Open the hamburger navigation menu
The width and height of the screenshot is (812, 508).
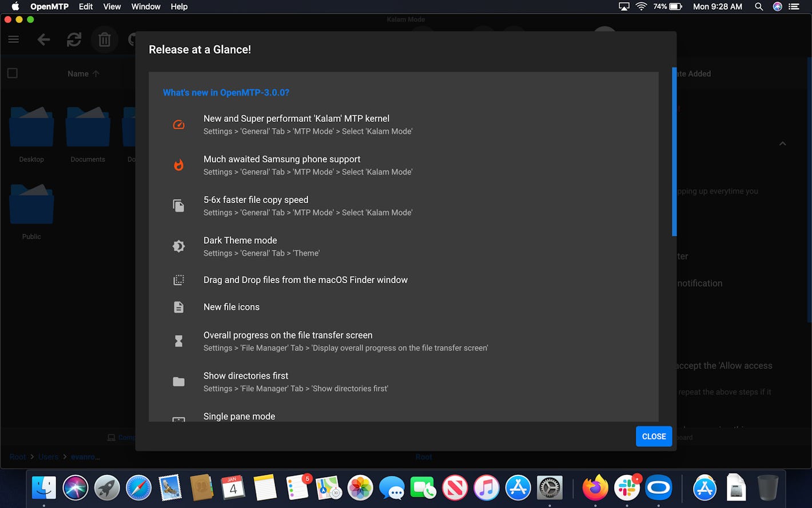(14, 39)
